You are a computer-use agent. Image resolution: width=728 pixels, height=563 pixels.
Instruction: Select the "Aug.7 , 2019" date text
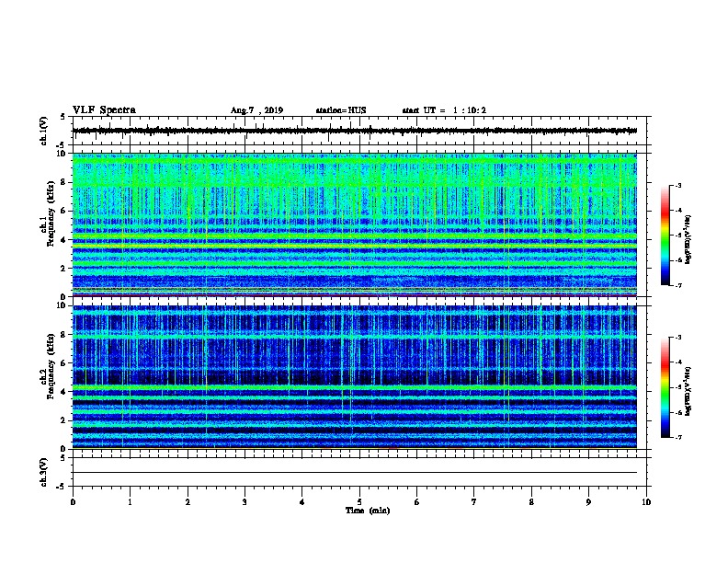tap(256, 110)
